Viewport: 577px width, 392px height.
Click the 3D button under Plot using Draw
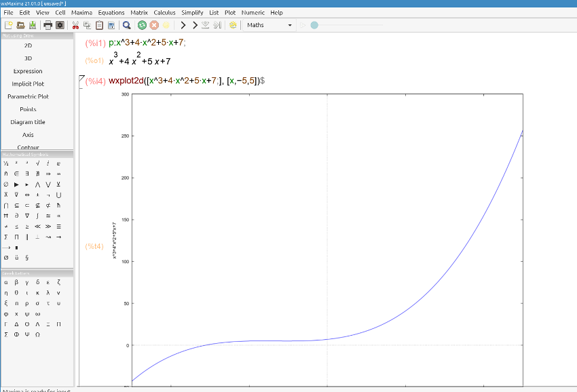[28, 58]
